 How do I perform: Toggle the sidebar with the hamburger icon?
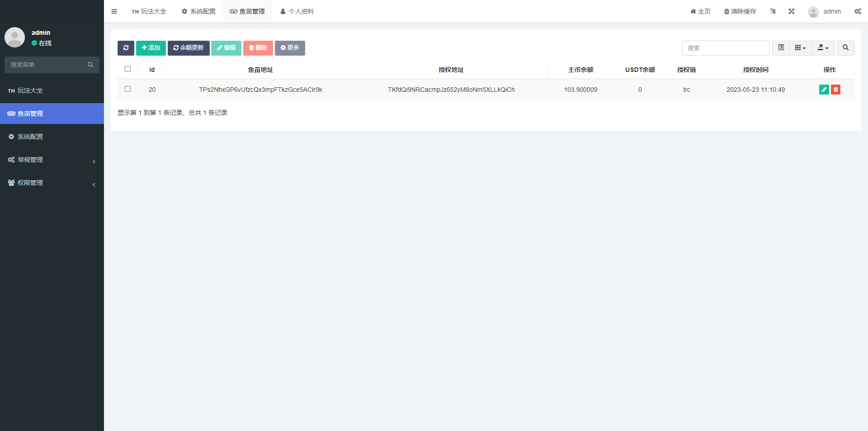[x=114, y=11]
